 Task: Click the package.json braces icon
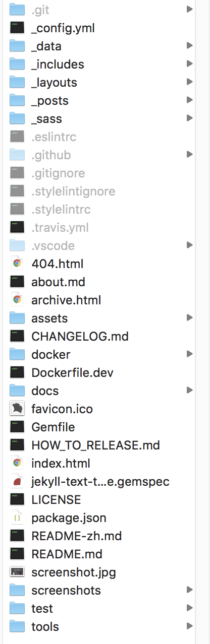17,518
